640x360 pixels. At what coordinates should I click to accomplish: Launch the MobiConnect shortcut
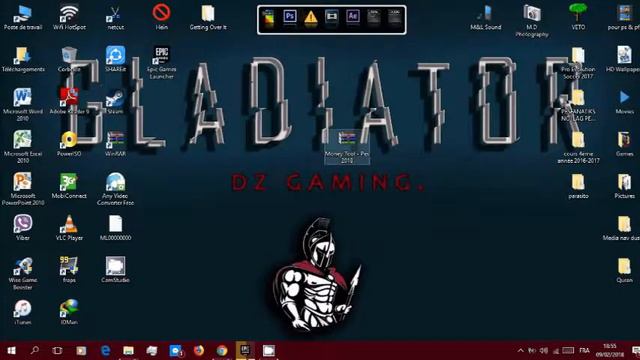click(x=69, y=186)
